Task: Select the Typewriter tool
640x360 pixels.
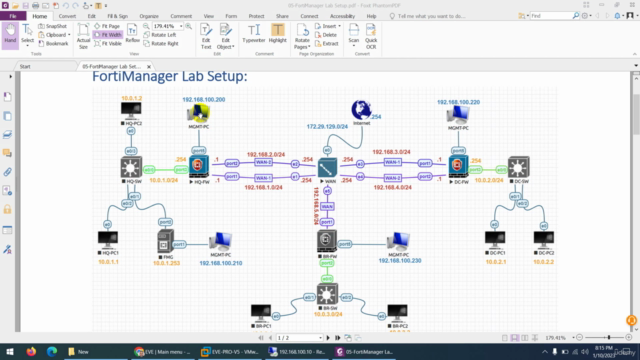Action: pos(253,33)
